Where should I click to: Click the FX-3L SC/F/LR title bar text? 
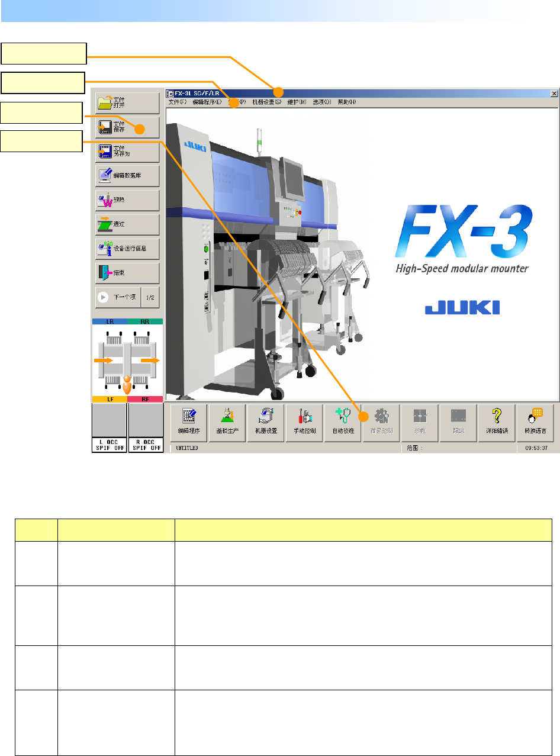point(197,94)
